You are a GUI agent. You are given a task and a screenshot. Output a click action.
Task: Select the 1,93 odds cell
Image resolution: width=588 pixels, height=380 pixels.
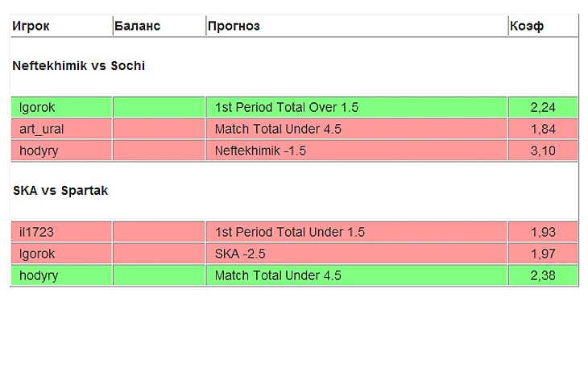543,232
